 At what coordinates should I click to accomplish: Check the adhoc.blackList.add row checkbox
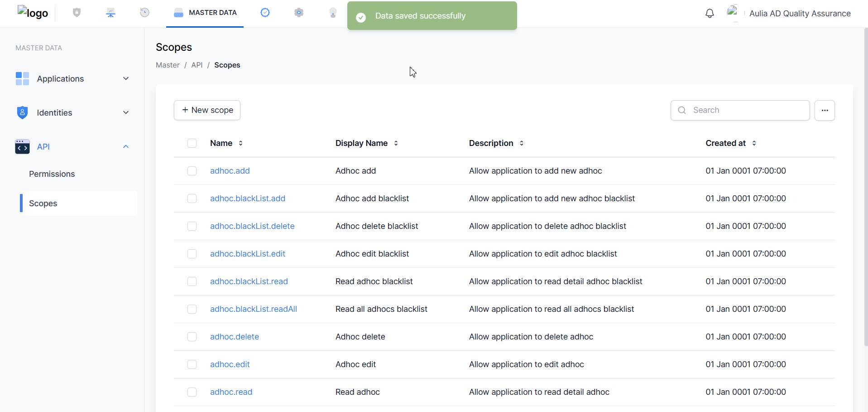192,199
